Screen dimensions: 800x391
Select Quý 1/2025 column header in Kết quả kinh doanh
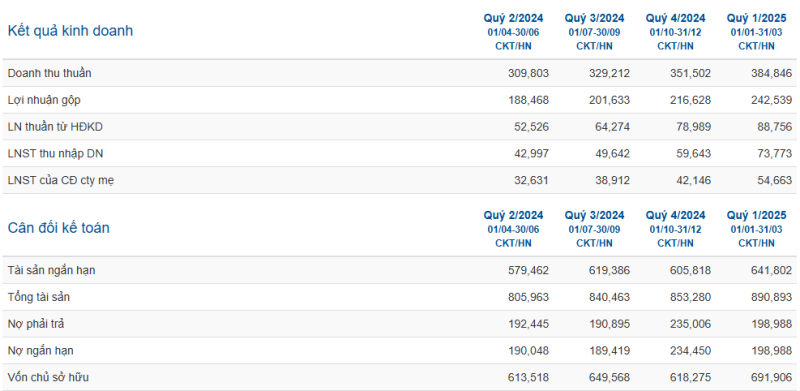(x=757, y=18)
